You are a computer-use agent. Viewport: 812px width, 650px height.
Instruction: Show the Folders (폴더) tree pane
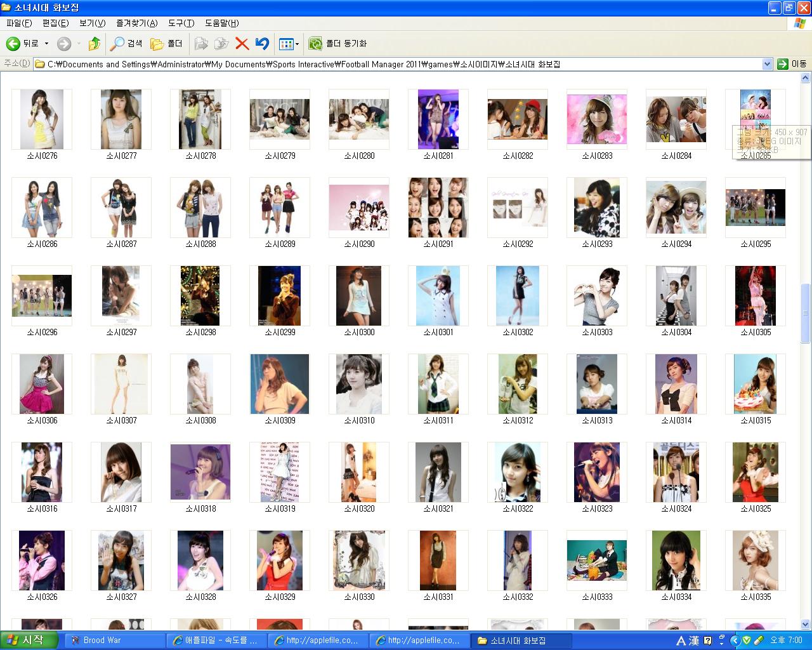click(x=166, y=43)
